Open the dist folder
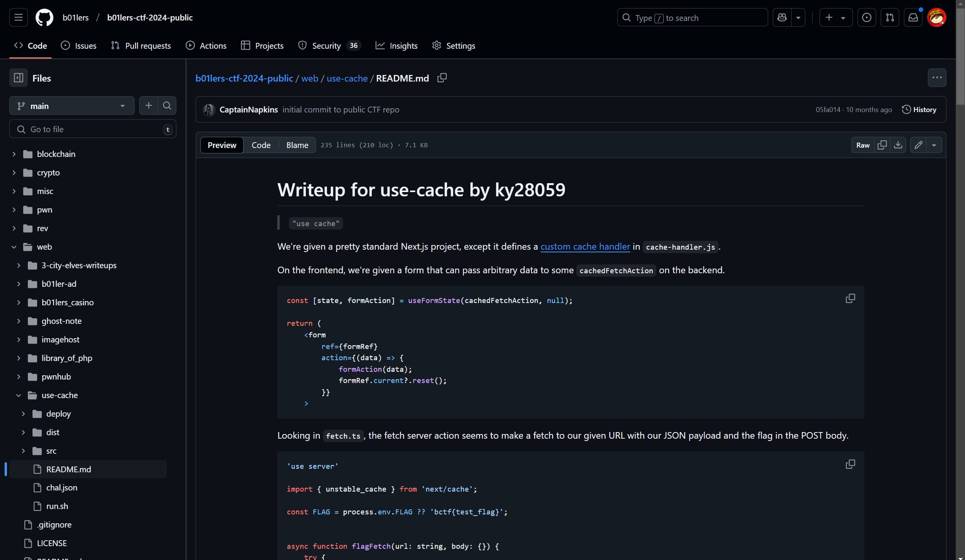This screenshot has height=560, width=965. 53,432
